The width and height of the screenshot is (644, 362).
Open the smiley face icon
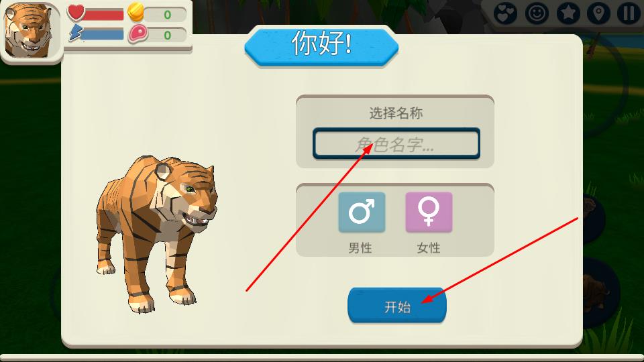537,13
